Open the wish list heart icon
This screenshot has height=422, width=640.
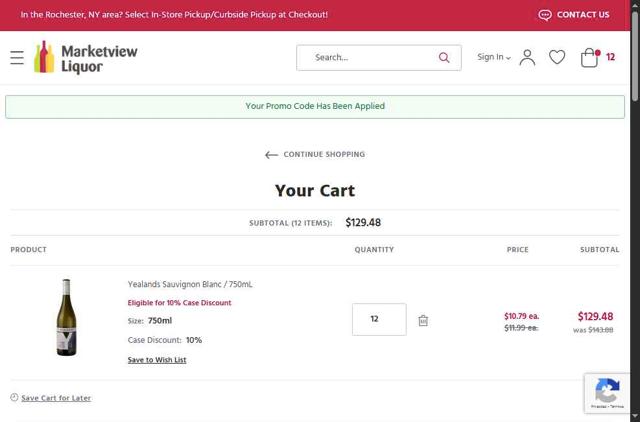pyautogui.click(x=557, y=57)
